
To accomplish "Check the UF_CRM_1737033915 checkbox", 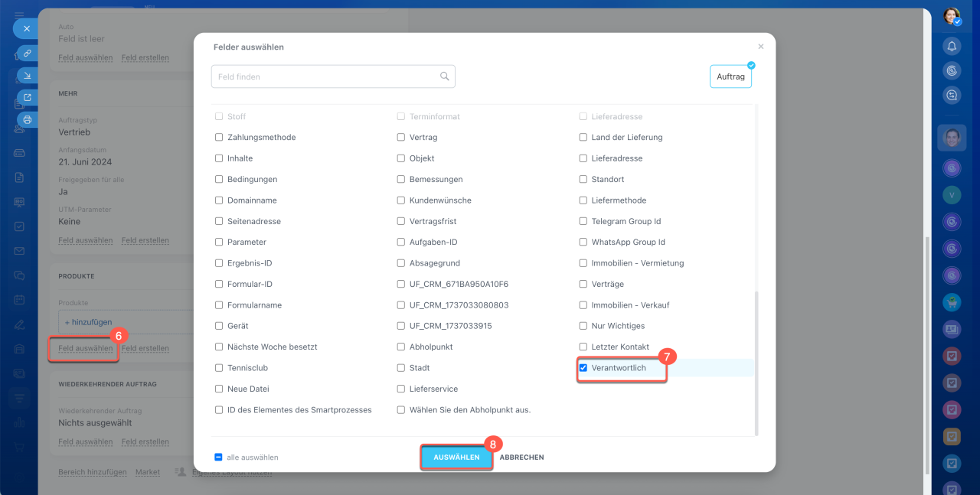I will 401,326.
